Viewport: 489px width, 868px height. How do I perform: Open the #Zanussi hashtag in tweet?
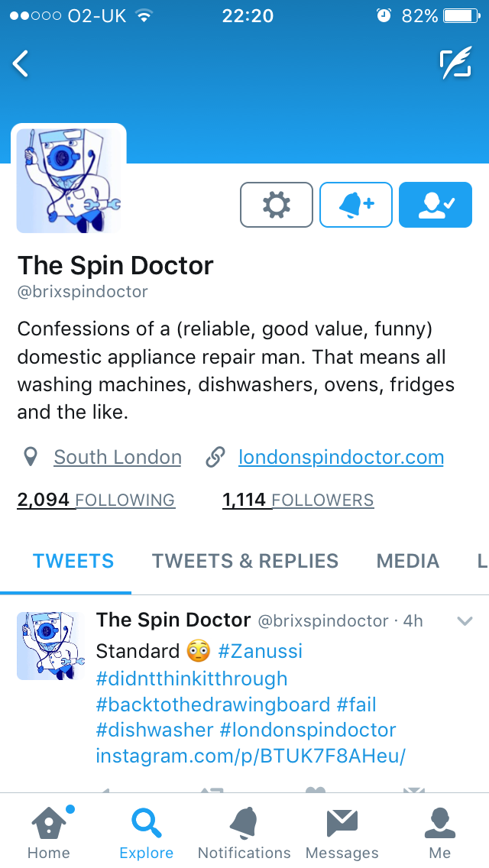pos(261,651)
